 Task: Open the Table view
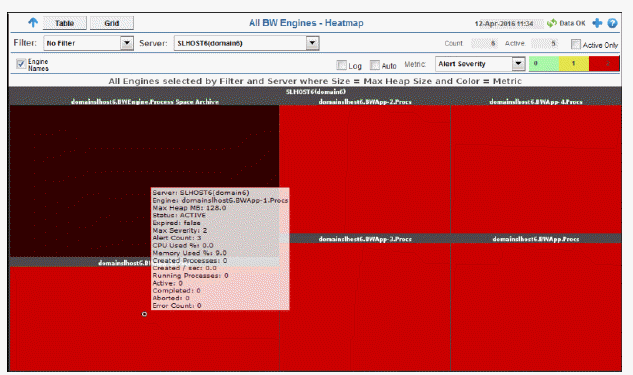[x=65, y=23]
